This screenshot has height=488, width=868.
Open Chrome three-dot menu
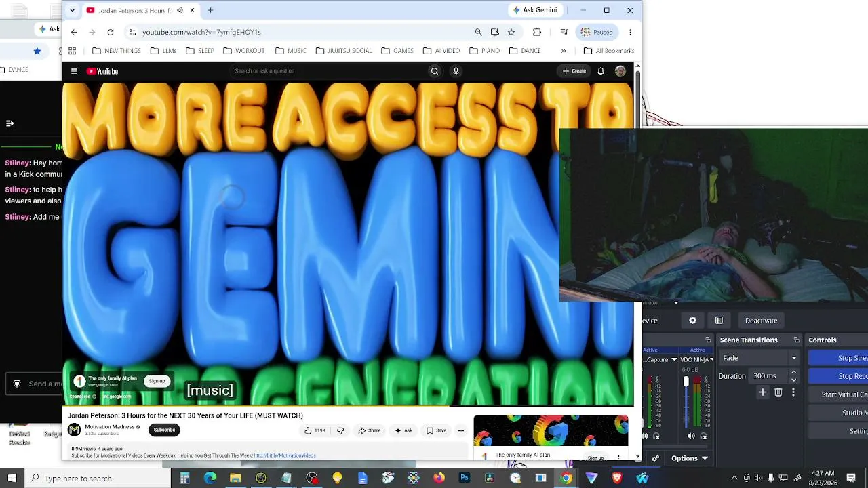(x=630, y=32)
